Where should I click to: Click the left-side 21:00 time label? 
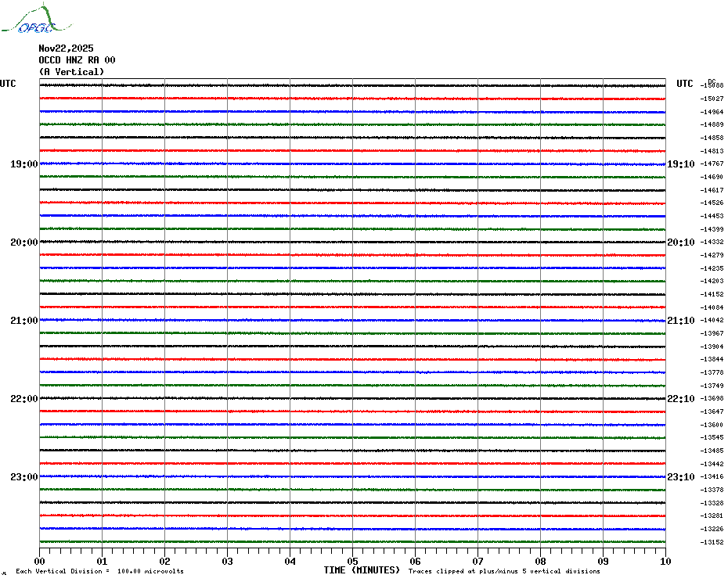pyautogui.click(x=23, y=321)
